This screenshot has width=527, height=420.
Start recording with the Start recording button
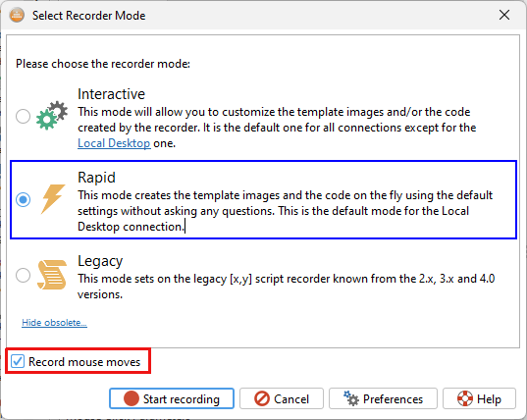pyautogui.click(x=172, y=398)
